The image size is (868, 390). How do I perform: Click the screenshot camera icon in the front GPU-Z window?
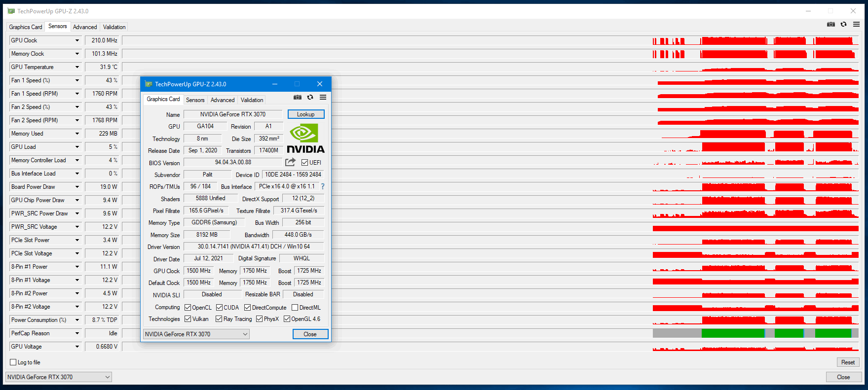point(298,97)
